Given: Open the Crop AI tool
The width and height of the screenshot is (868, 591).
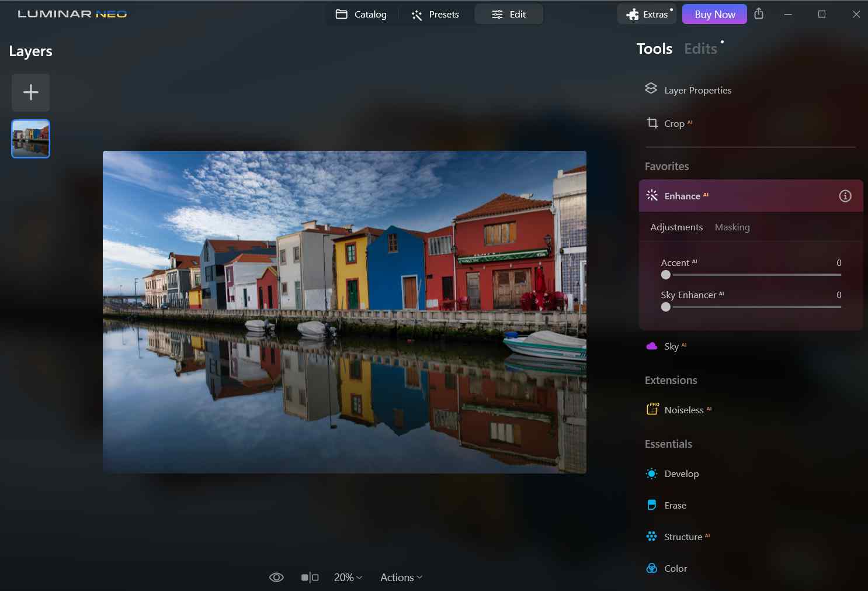Looking at the screenshot, I should (674, 123).
